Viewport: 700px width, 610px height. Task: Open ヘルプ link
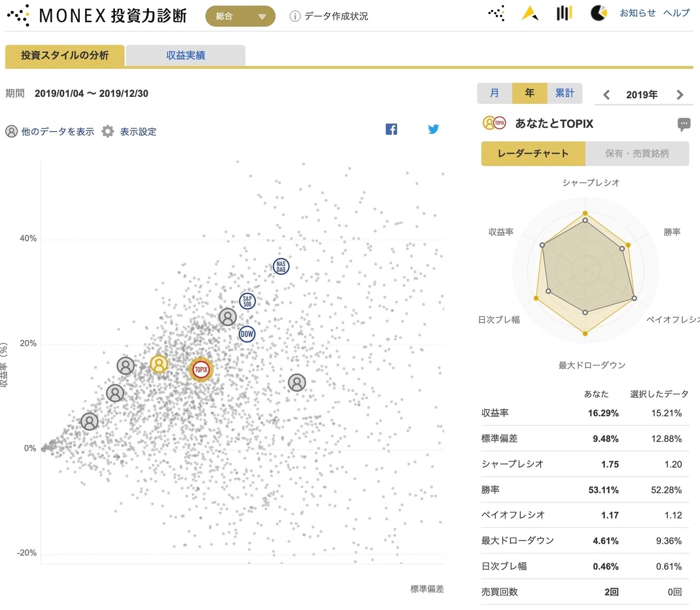tap(677, 13)
